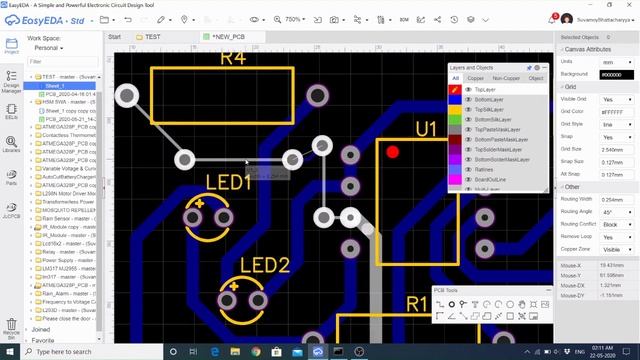
Task: Toggle visibility eye of BoardOutLine layer
Action: coord(468,180)
